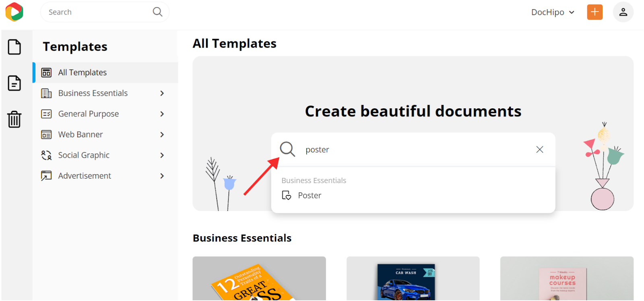
Task: Clear the poster search with X
Action: tap(540, 150)
